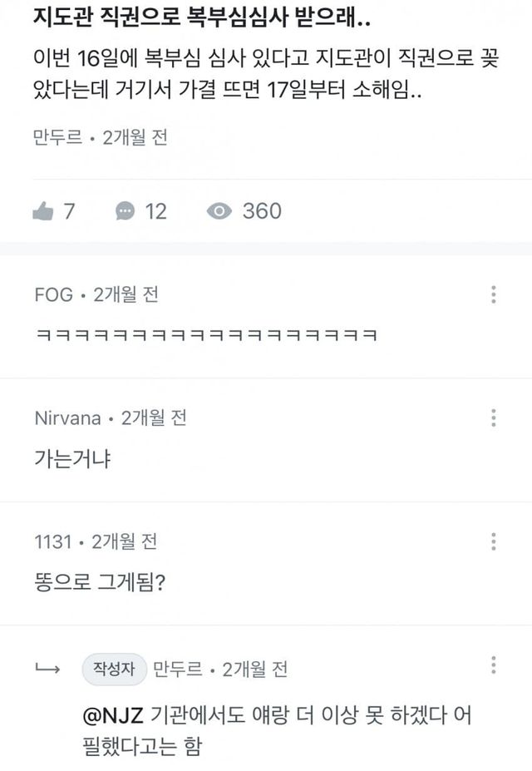Click the reply arrow icon
This screenshot has height=771, width=532.
[45, 668]
